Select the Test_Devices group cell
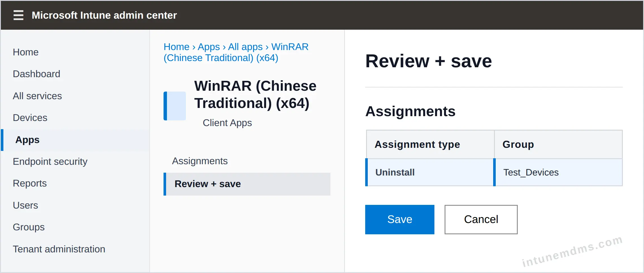The width and height of the screenshot is (644, 273). (x=558, y=172)
